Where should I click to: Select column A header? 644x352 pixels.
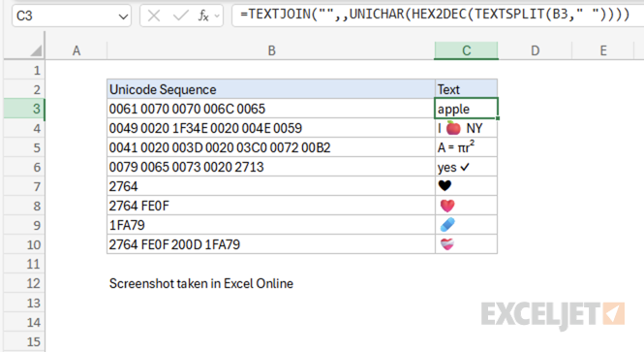pos(76,50)
